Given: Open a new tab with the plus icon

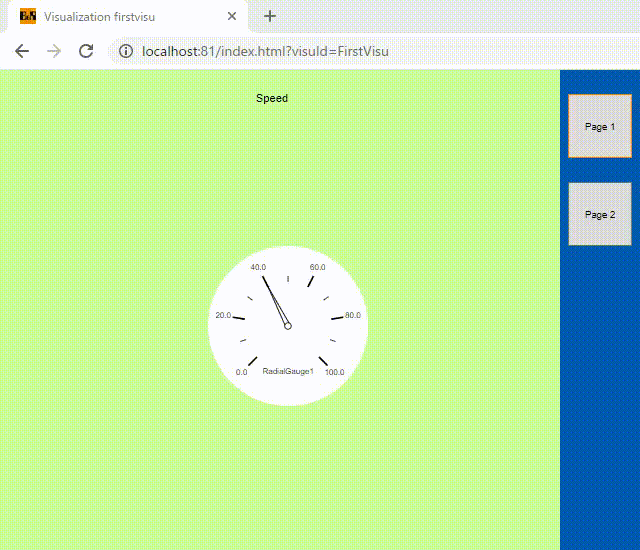Looking at the screenshot, I should point(270,16).
